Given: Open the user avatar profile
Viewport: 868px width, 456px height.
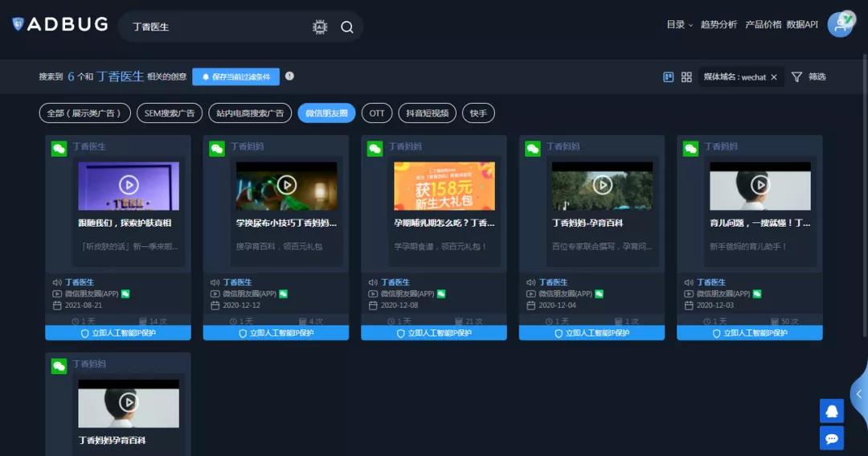Looking at the screenshot, I should [x=841, y=24].
